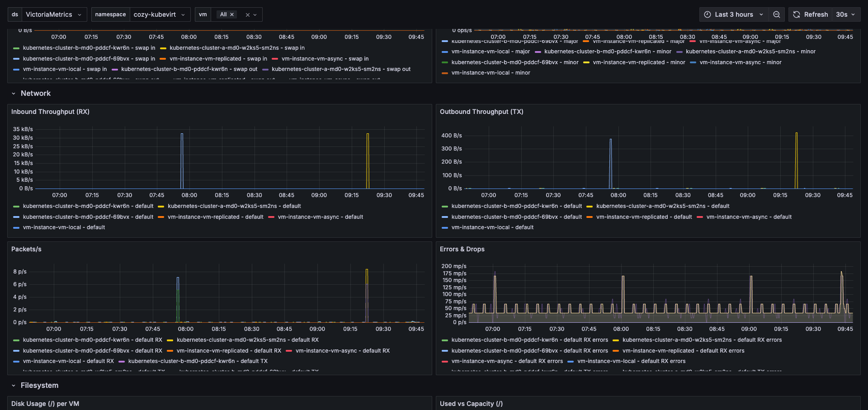This screenshot has width=868, height=410.
Task: Click color swatch of vm-instance-vm-local minor legend
Action: 445,73
